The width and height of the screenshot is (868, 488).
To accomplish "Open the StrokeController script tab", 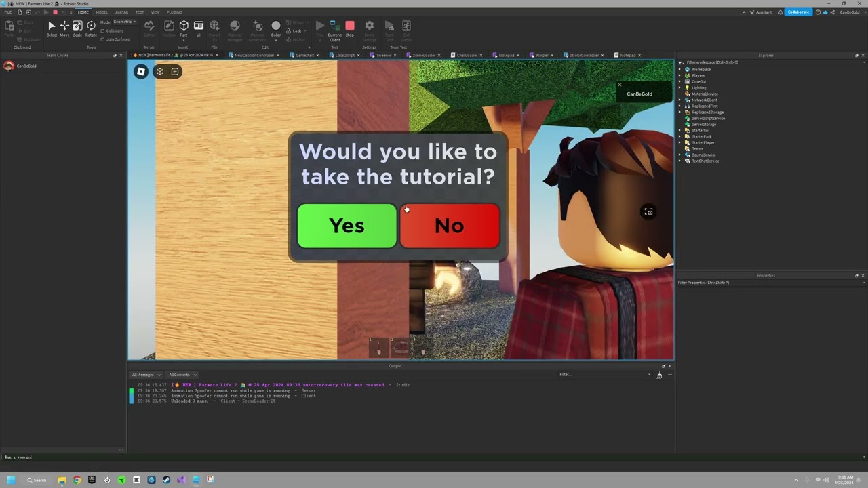I will (584, 55).
